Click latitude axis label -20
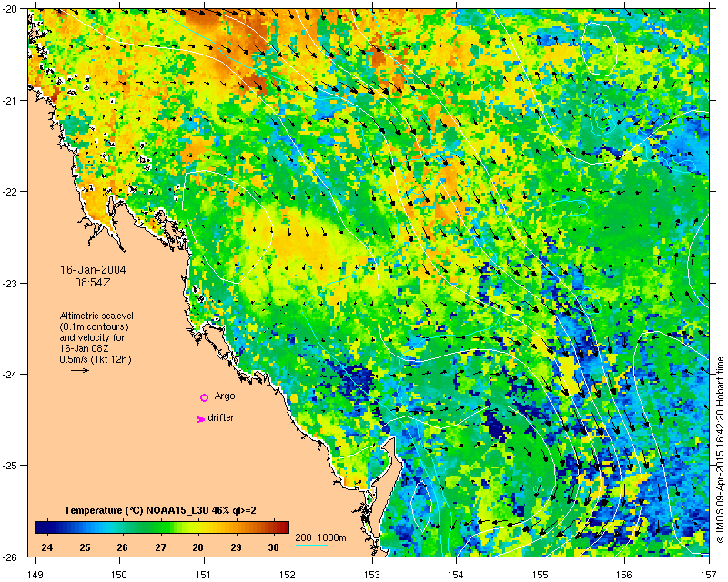The image size is (728, 582). [9, 9]
